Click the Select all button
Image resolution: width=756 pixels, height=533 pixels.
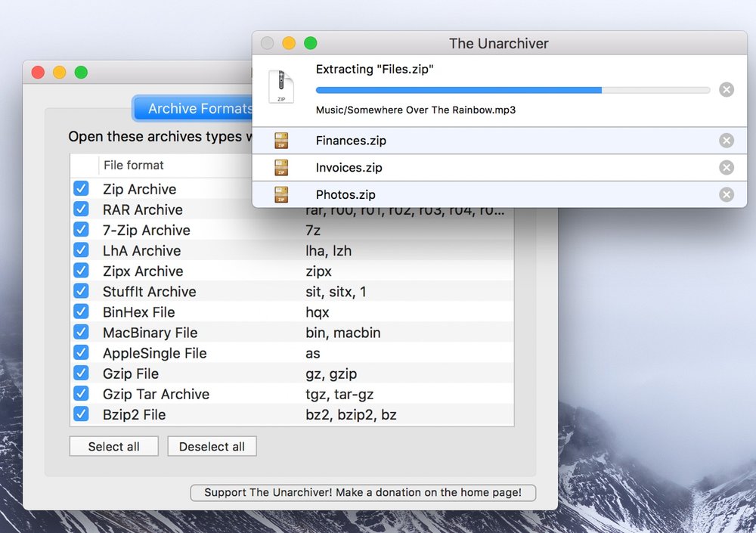[x=114, y=446]
